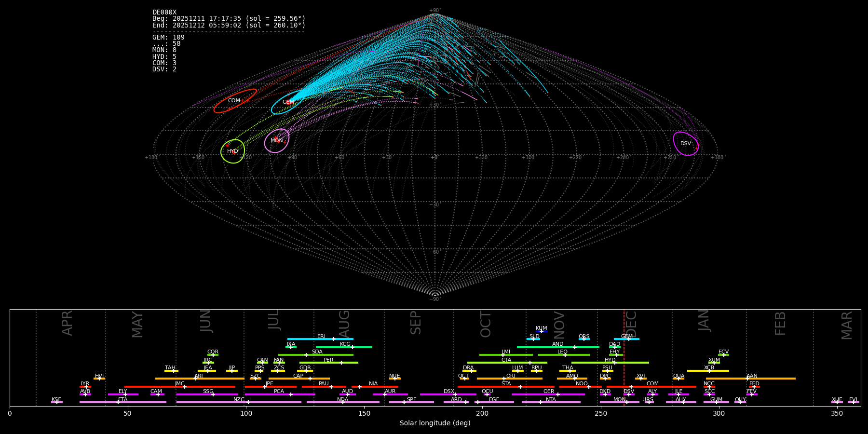
Task: Click the 'ARI' shower label in the timeline
Action: click(199, 376)
